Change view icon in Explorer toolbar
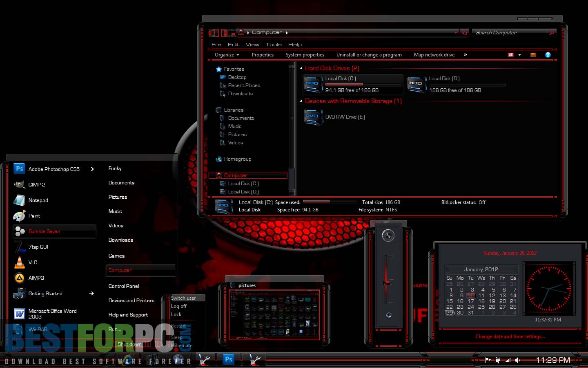The height and width of the screenshot is (368, 588). click(511, 55)
